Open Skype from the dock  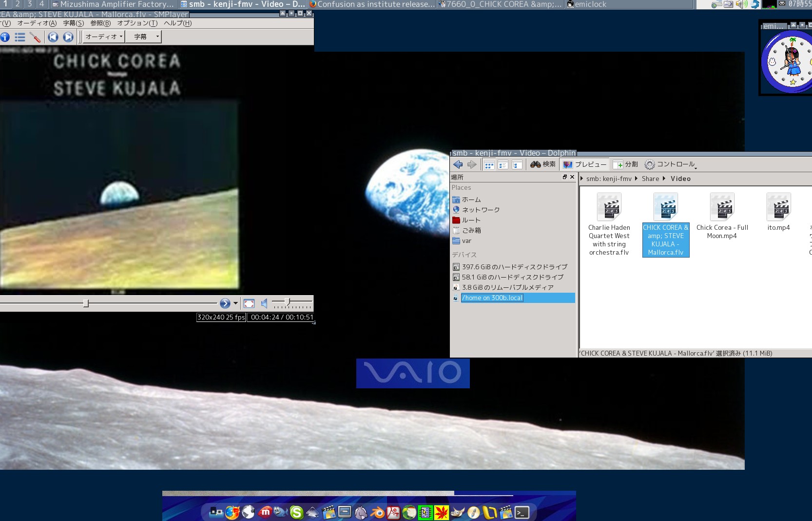296,512
